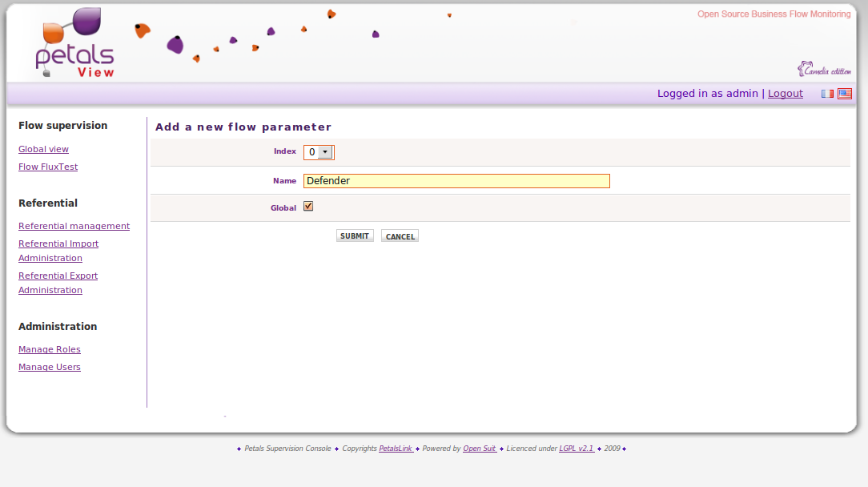Open Referential Export Administration

(58, 276)
